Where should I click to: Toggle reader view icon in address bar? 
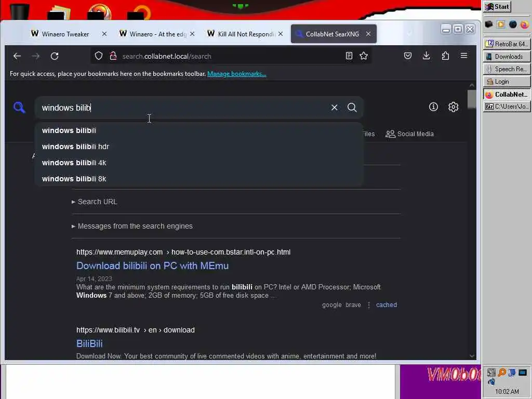click(349, 56)
